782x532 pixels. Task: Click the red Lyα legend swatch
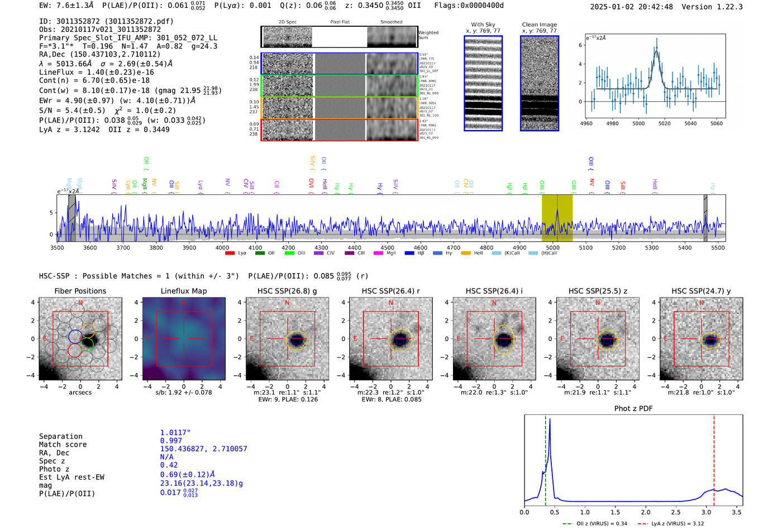230,253
